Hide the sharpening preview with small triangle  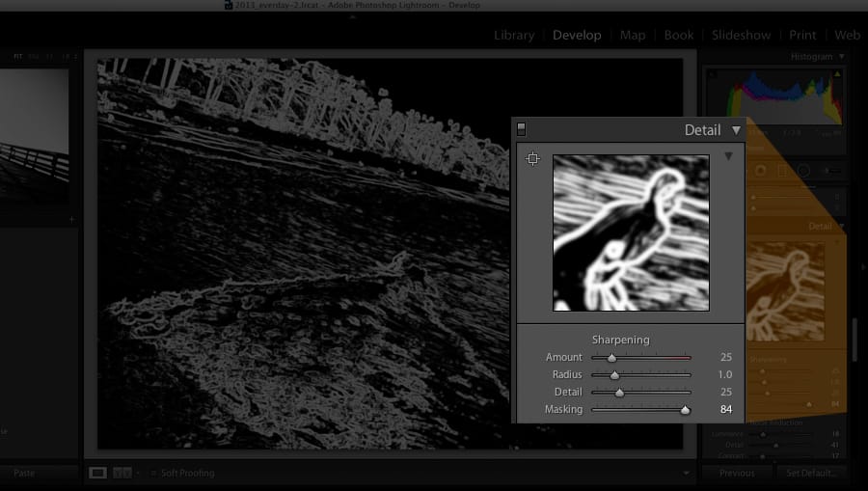728,156
